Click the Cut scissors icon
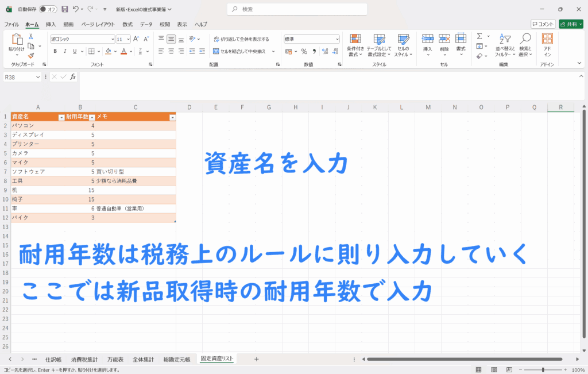 [30, 37]
